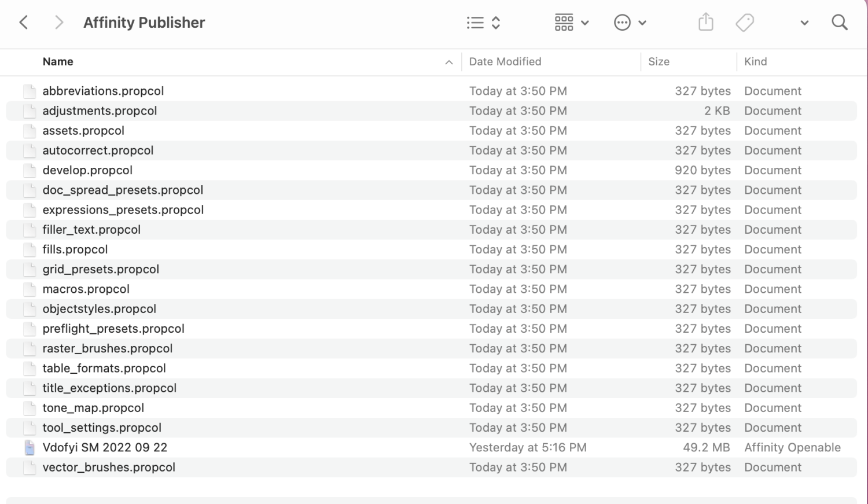This screenshot has width=868, height=504.
Task: Open the grouping options dropdown chevron
Action: coord(585,23)
